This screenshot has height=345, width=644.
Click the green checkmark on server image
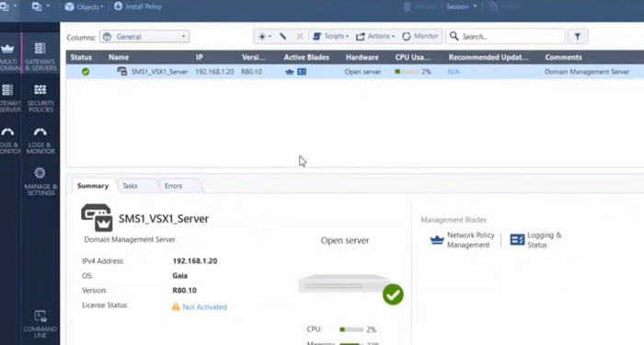(x=393, y=294)
